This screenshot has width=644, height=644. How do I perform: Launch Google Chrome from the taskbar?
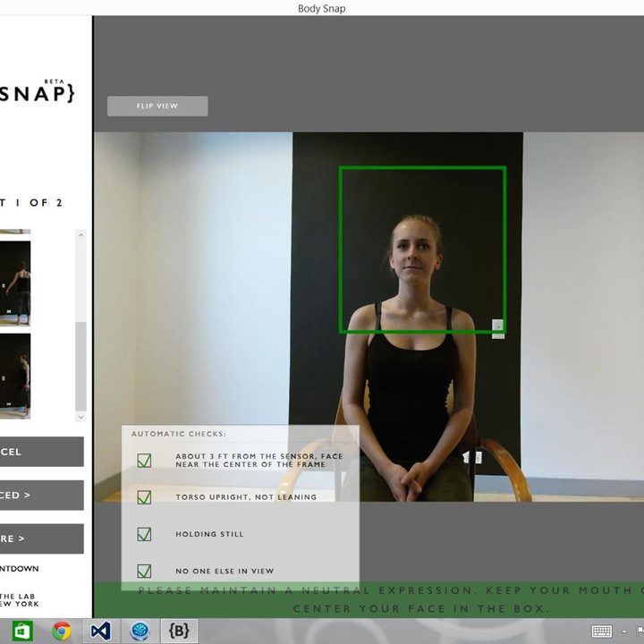[62, 631]
